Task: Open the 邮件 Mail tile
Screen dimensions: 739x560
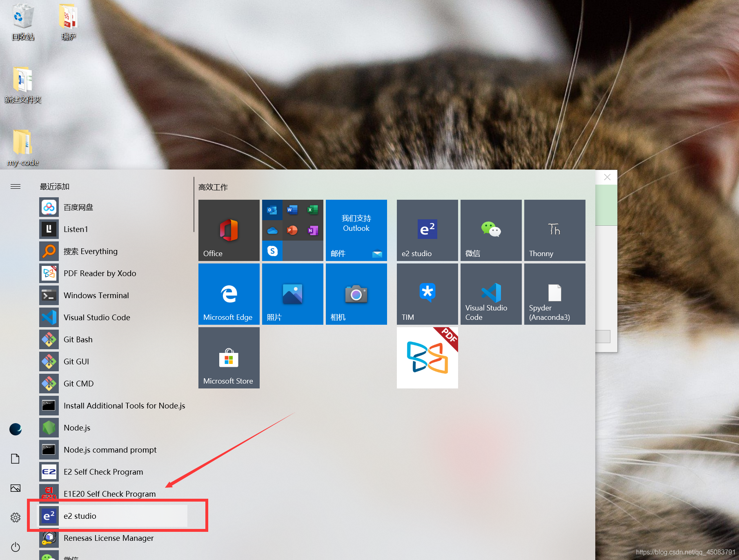Action: [356, 230]
